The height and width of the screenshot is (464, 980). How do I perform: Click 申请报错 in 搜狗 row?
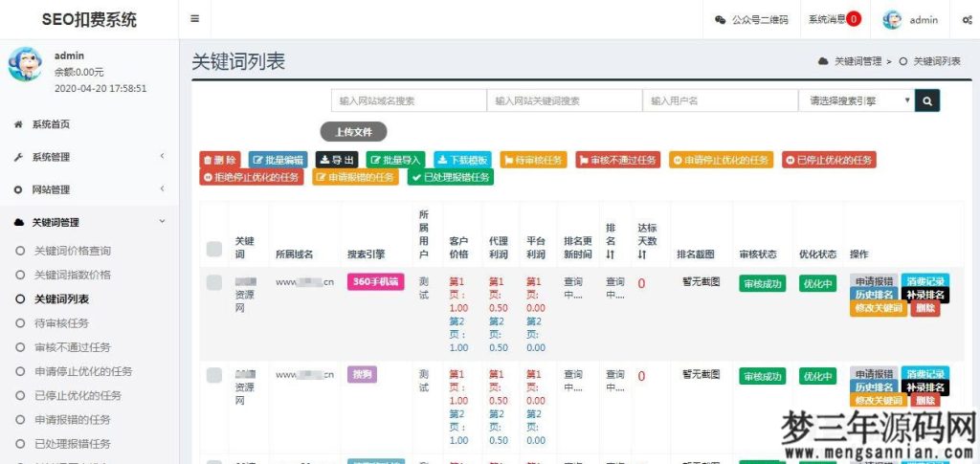[x=874, y=374]
